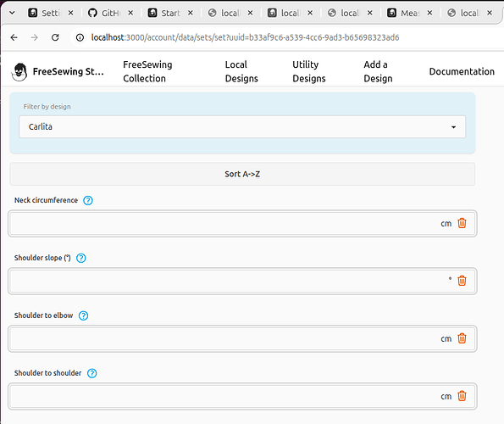Switch to the GitHub browser tab
Viewport: 504px width, 424px height.
click(x=106, y=13)
